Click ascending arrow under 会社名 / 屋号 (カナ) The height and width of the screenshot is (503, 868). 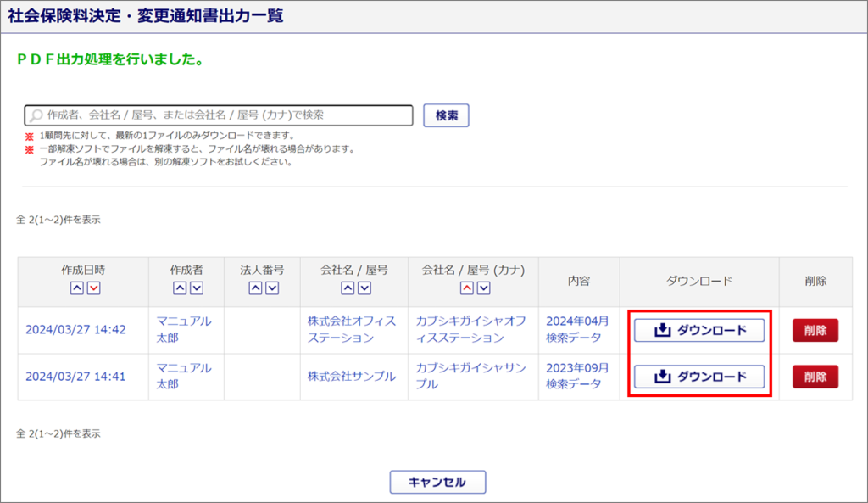(x=466, y=288)
